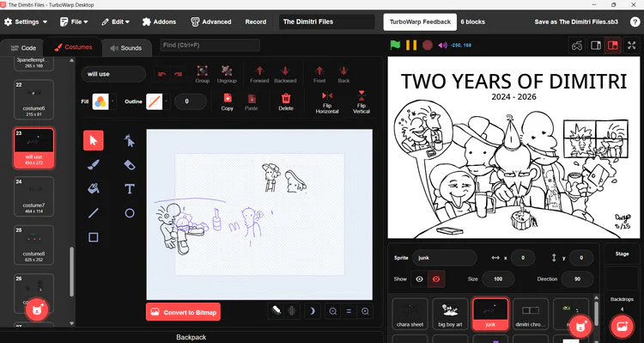Open the File dropdown menu
Screen dimensions: 644x343
(x=74, y=21)
